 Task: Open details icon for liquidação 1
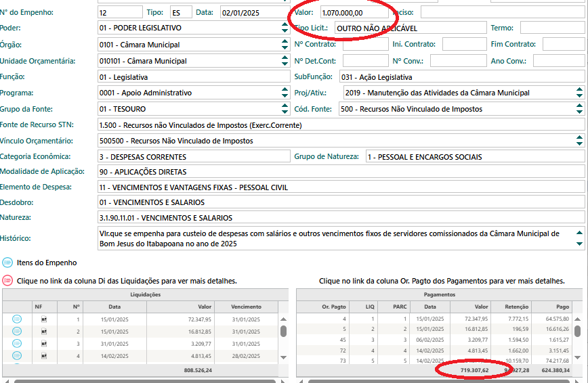pos(17,319)
